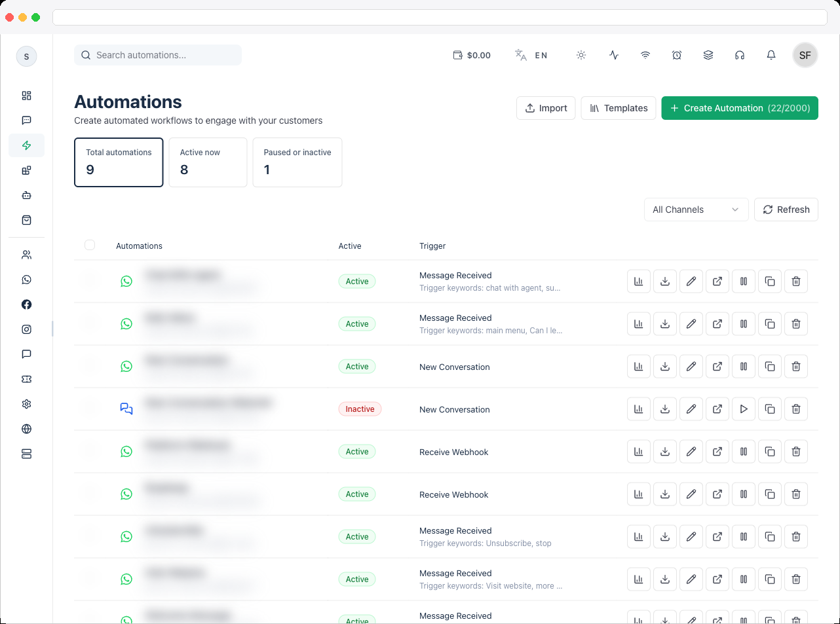Click the Create Automation button

pos(740,108)
